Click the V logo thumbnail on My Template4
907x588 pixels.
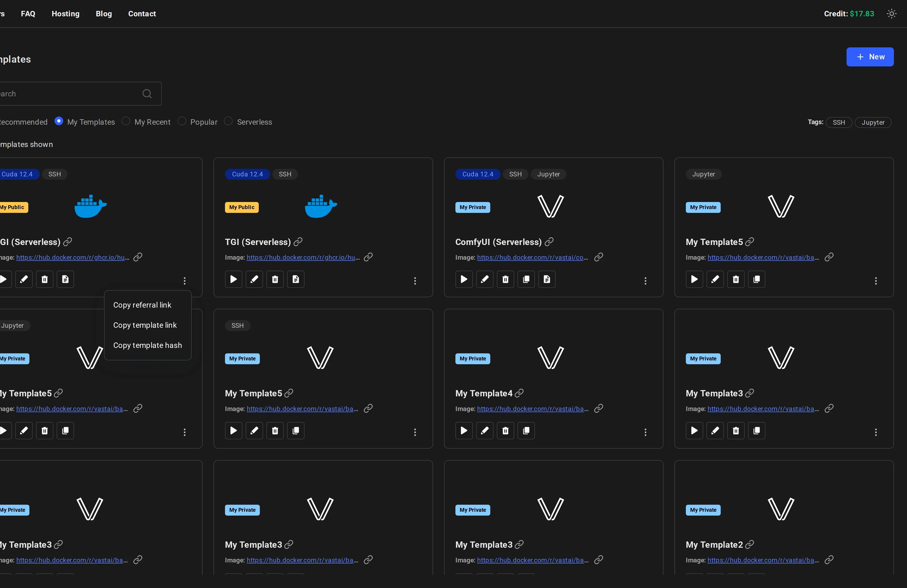click(x=550, y=358)
